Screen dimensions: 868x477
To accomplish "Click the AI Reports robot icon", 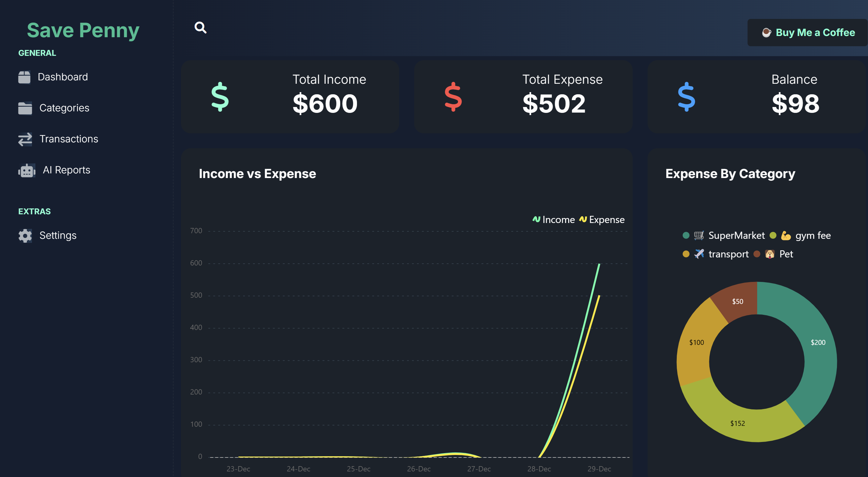I will tap(27, 170).
